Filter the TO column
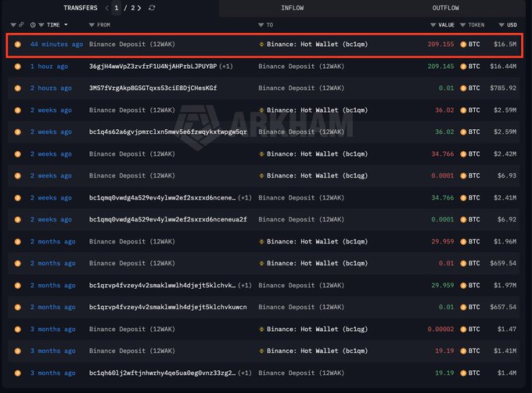 pyautogui.click(x=261, y=25)
